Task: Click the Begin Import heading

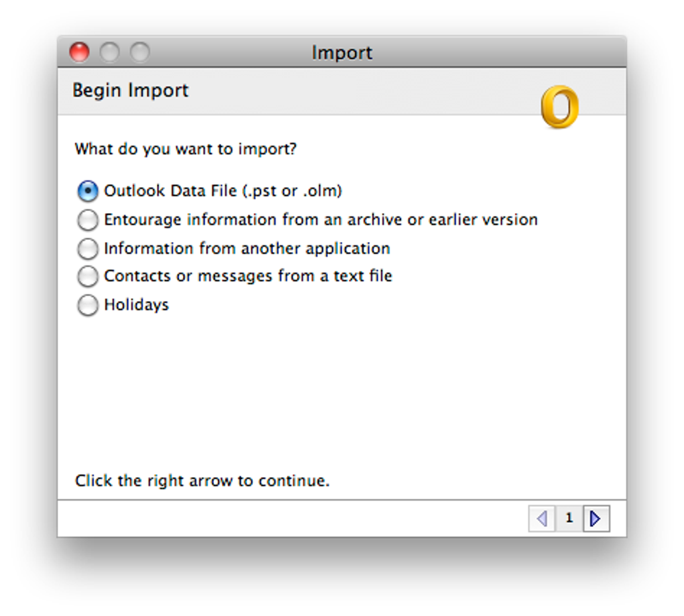Action: [x=131, y=90]
